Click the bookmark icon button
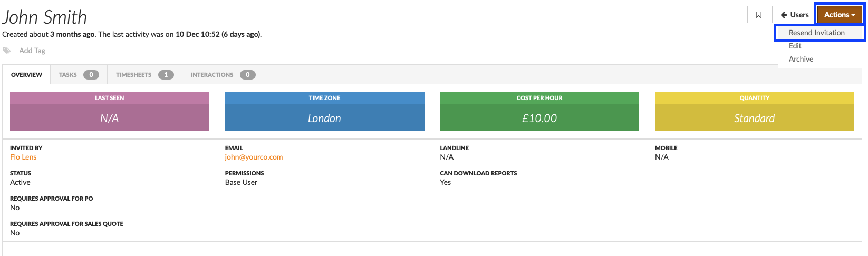The image size is (868, 256). (x=758, y=15)
